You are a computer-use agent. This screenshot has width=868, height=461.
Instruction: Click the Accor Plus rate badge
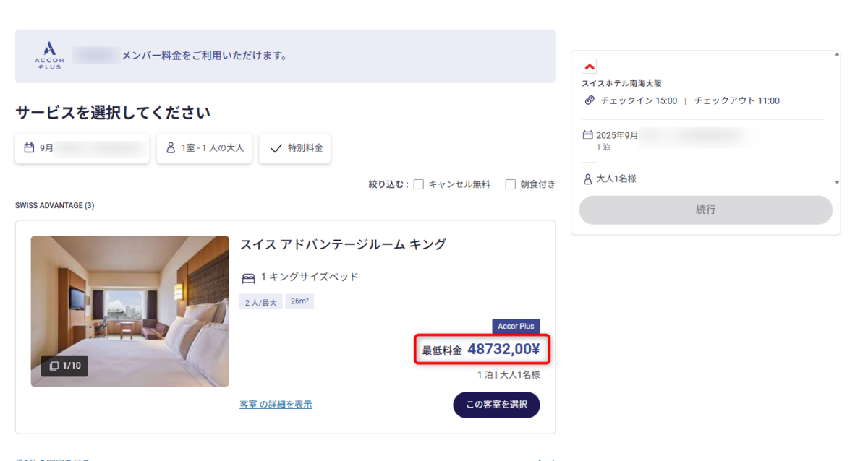(516, 327)
